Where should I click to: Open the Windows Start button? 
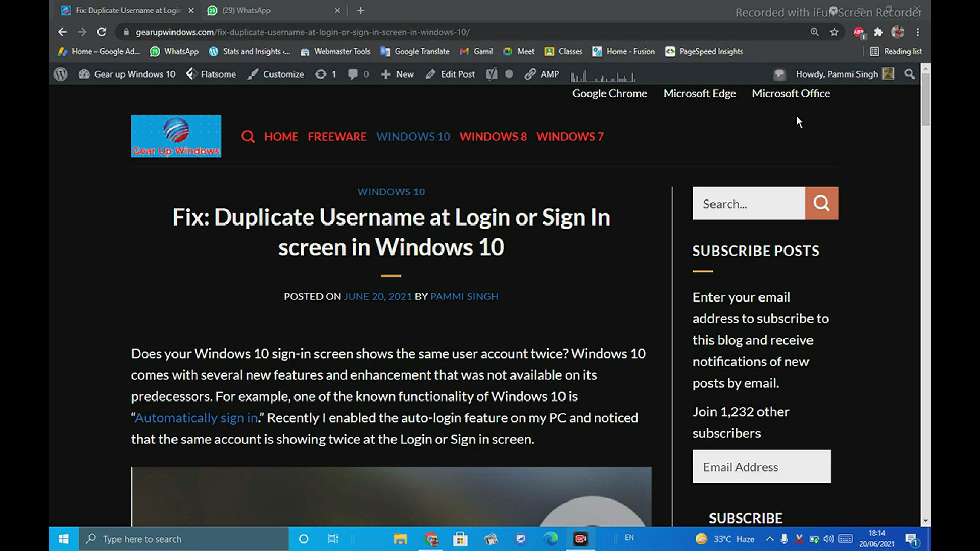(64, 539)
